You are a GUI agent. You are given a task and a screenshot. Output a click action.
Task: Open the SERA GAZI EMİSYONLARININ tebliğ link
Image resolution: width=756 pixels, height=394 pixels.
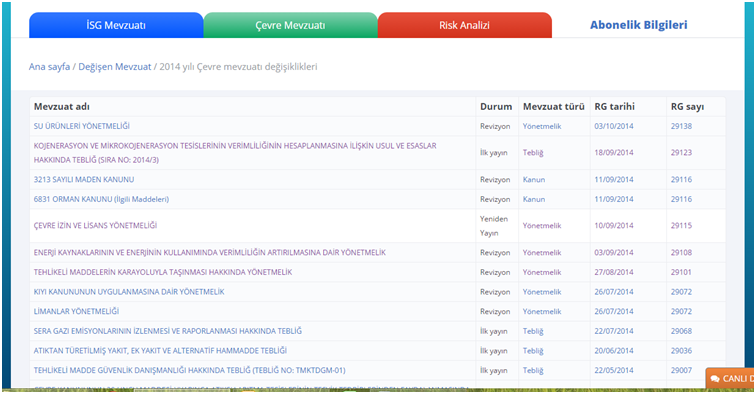168,331
